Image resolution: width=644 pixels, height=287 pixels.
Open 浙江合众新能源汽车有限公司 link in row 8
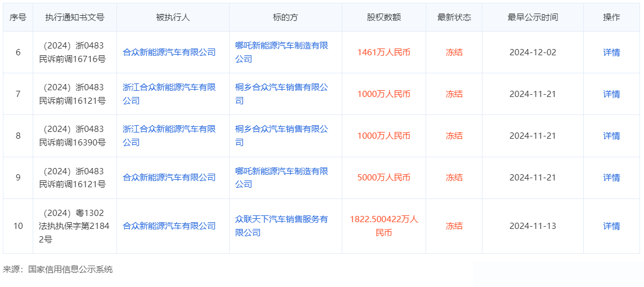click(169, 136)
